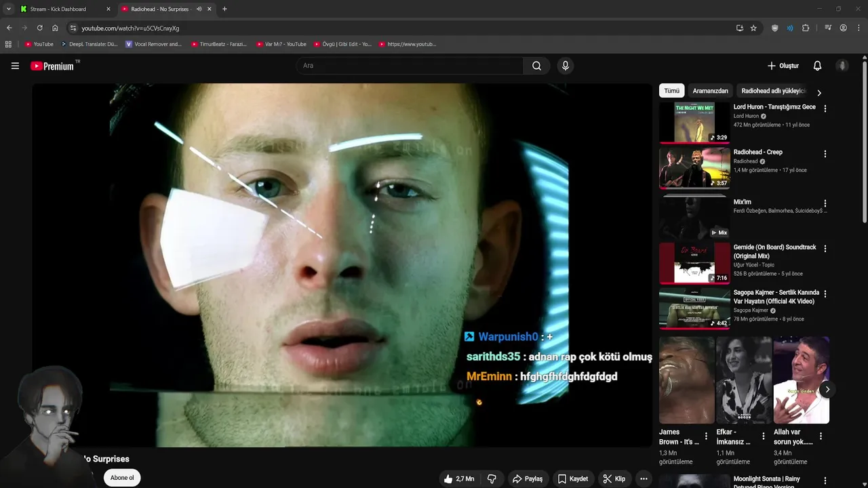Open the Var Mı? - YouTube bookmark

281,44
